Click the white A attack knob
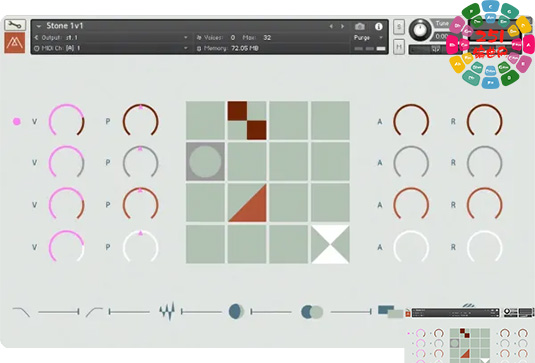Screen dimensions: 535x363 point(411,246)
